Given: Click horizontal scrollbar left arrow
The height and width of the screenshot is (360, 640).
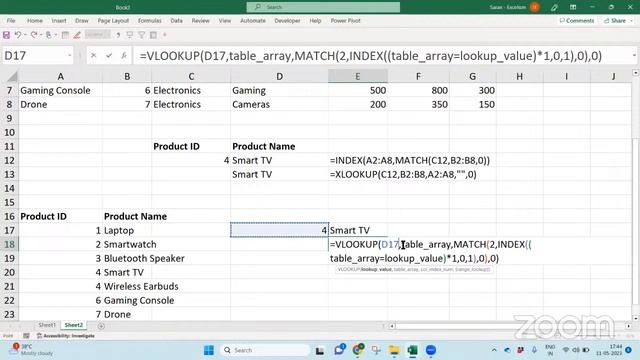Looking at the screenshot, I should [392, 326].
